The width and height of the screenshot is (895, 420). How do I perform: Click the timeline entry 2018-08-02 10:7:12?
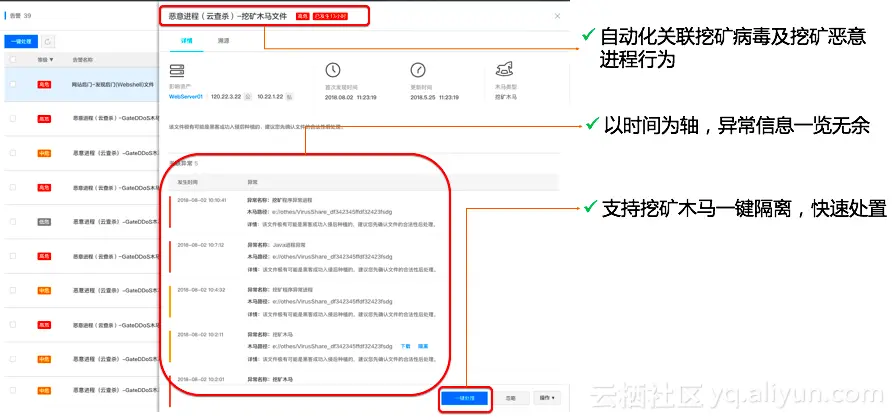coord(200,245)
